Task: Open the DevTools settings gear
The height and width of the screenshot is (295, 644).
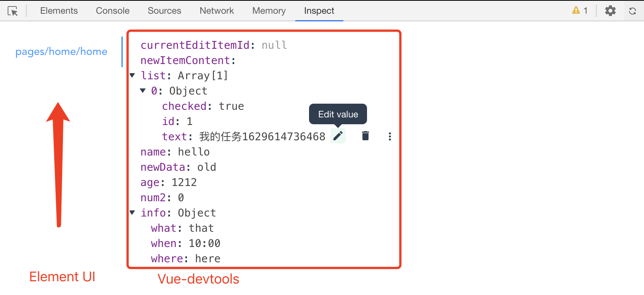Action: (x=610, y=11)
